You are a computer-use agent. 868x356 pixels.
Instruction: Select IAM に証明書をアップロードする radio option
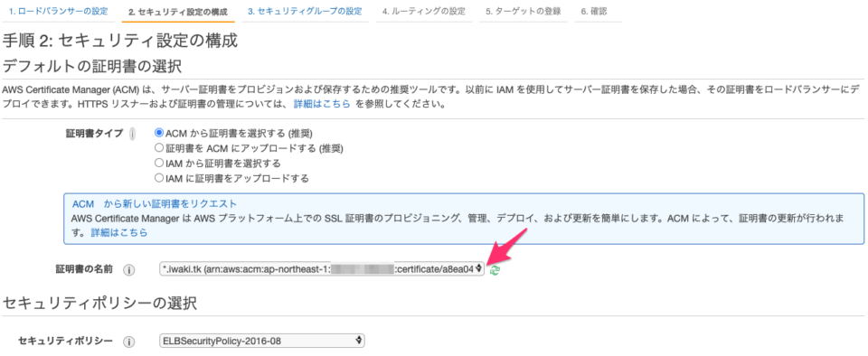click(x=159, y=179)
